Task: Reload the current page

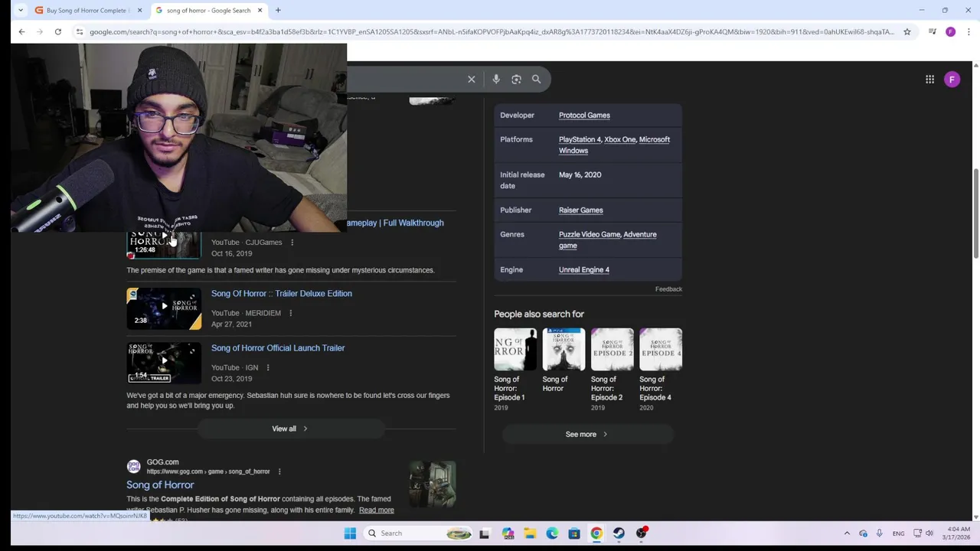Action: [58, 31]
